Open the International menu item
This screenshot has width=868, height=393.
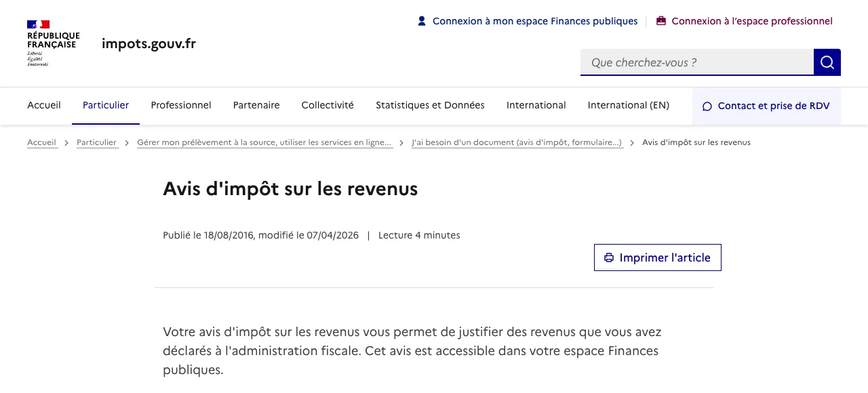click(536, 105)
